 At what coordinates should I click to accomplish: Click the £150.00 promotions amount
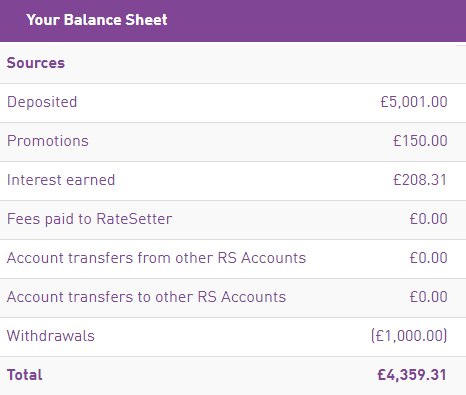[420, 141]
